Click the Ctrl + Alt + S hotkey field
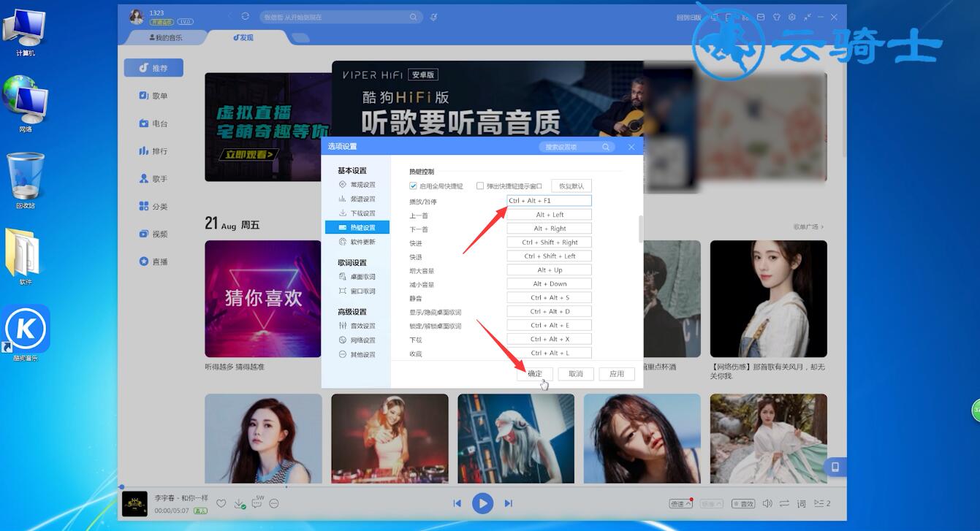 click(549, 298)
